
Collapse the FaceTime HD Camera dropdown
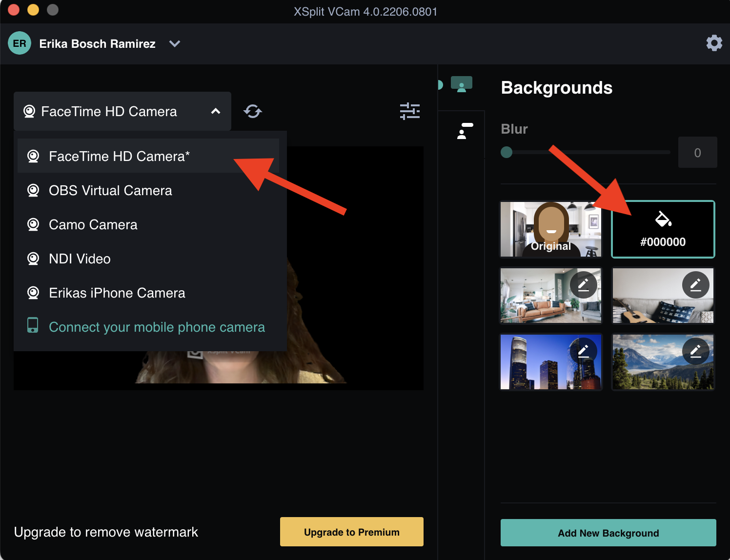122,111
